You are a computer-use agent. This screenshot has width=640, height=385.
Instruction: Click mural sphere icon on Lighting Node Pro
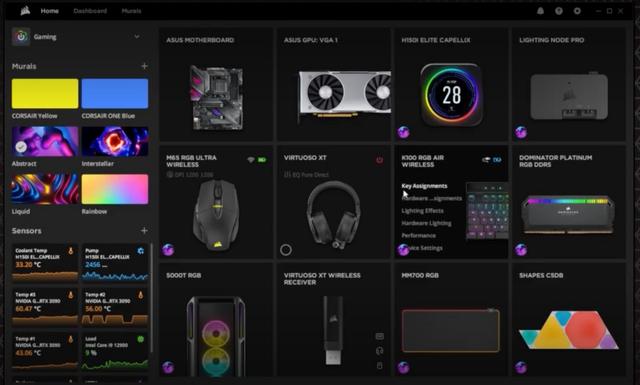521,132
